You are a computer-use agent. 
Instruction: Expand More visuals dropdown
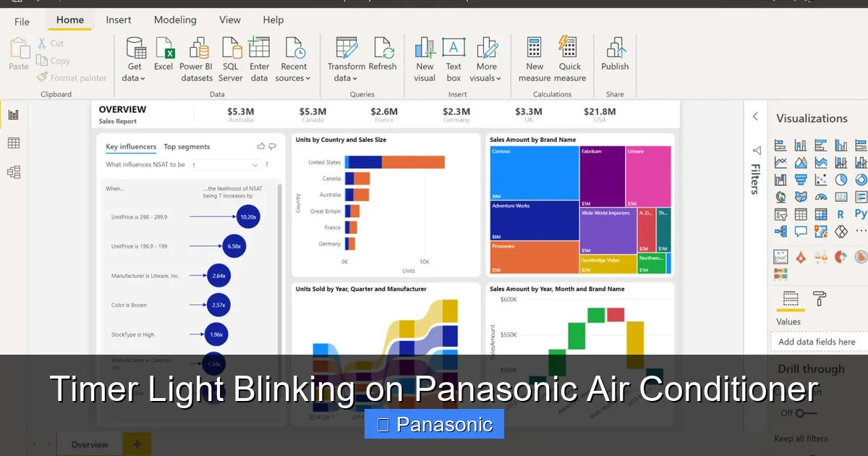(x=498, y=79)
